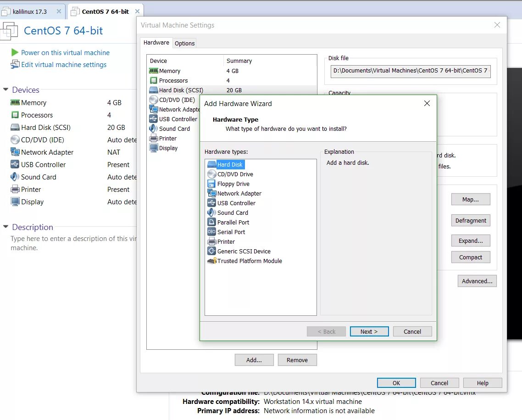The width and height of the screenshot is (522, 420).
Task: Click Sound Card icon in settings device list
Action: tap(154, 129)
